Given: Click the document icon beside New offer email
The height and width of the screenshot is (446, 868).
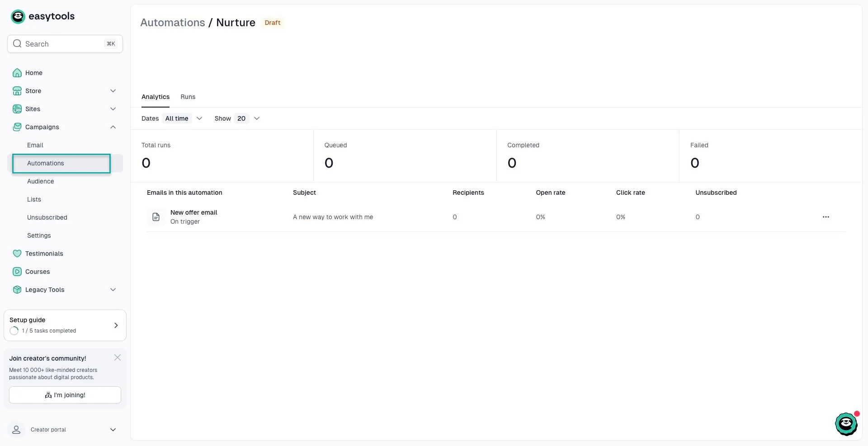Looking at the screenshot, I should 156,217.
